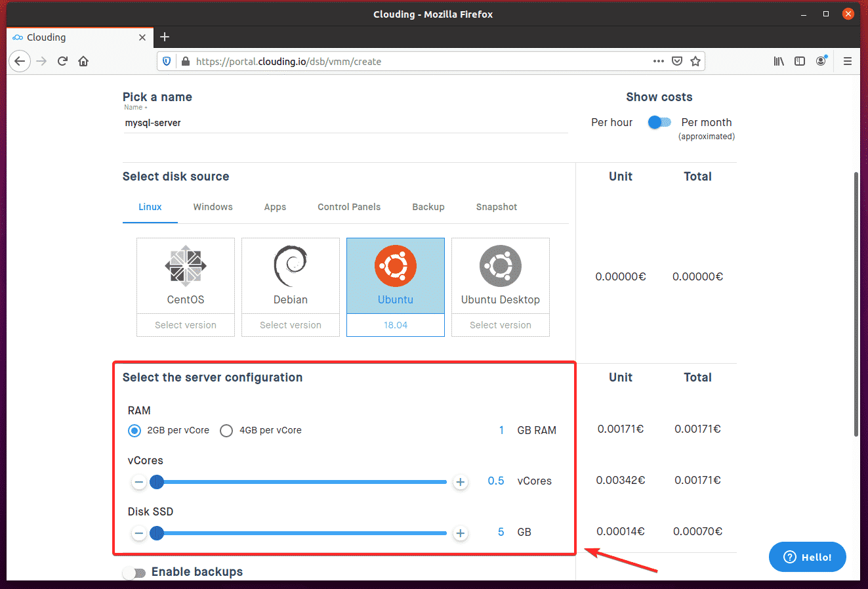Expand Debian Select version list
This screenshot has width=868, height=589.
[291, 325]
